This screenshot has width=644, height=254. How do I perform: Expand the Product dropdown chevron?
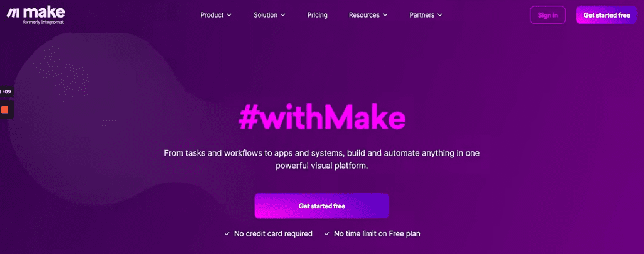[x=229, y=15]
